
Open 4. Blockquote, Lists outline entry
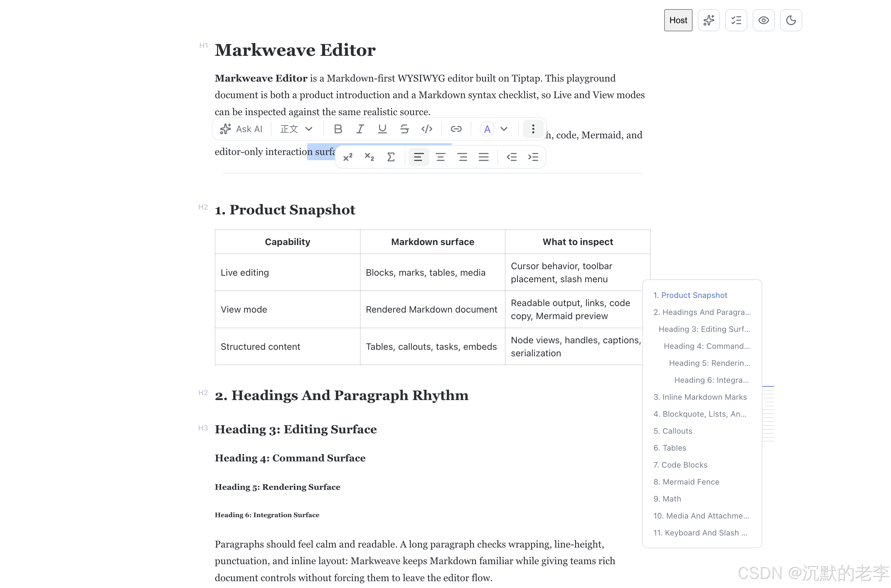coord(700,414)
